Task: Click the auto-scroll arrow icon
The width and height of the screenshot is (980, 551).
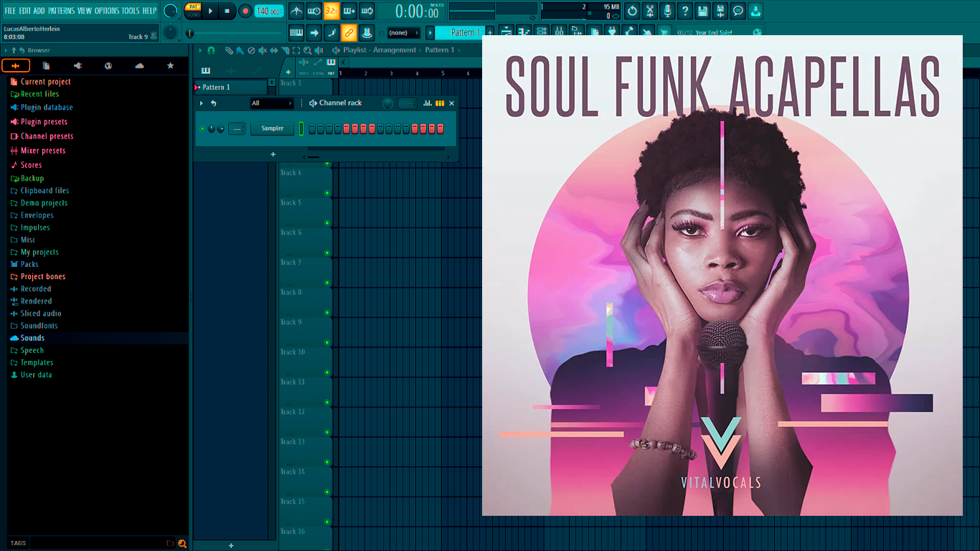Action: pos(314,32)
